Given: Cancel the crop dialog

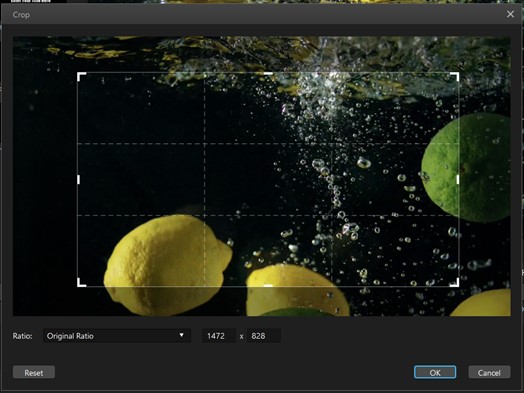Looking at the screenshot, I should click(x=489, y=372).
